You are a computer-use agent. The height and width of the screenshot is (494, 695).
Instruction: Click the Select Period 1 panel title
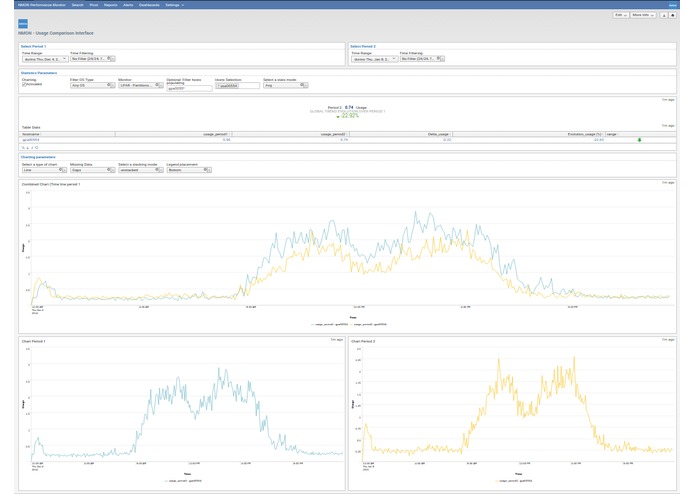coord(33,46)
